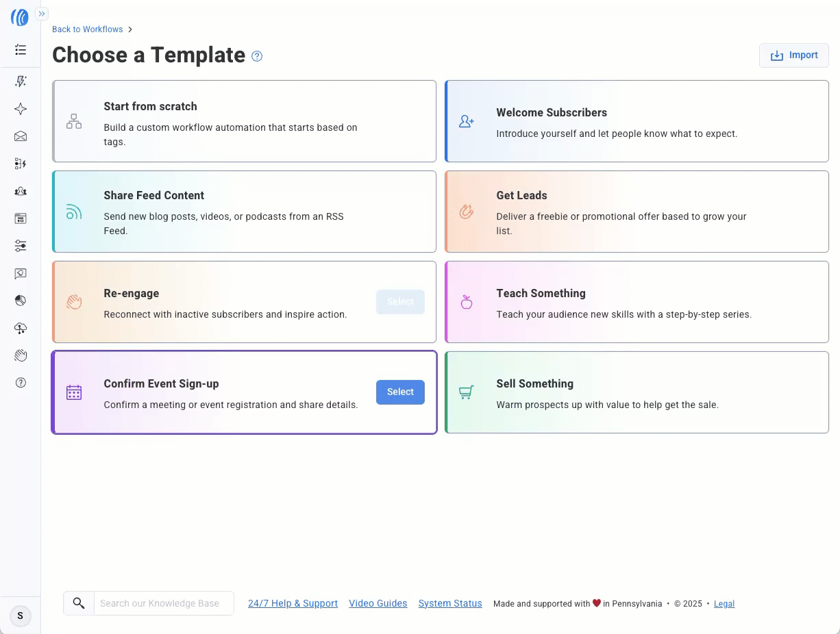Image resolution: width=840 pixels, height=634 pixels.
Task: Expand the sidebar with the double-chevron button
Action: pyautogui.click(x=42, y=14)
